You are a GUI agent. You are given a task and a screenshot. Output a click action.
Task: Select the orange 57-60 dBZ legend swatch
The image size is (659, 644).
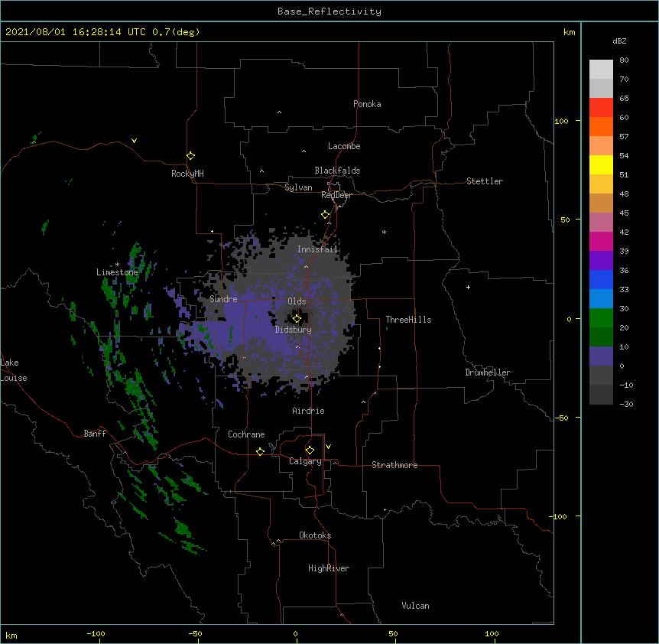click(x=601, y=126)
